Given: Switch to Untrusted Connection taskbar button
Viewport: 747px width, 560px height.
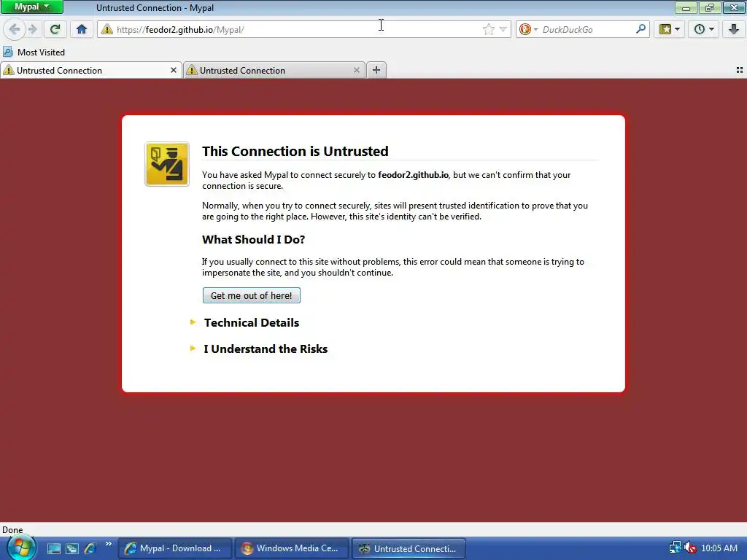Looking at the screenshot, I should [x=409, y=548].
